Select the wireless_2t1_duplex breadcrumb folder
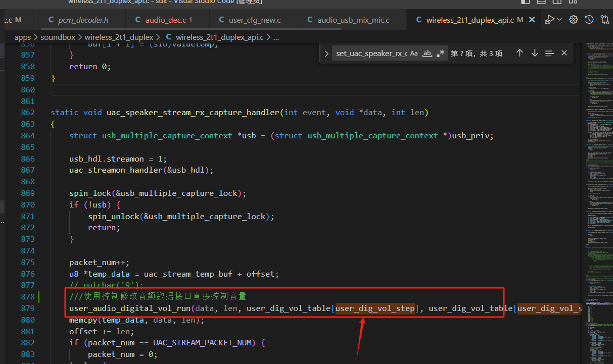The image size is (613, 364). point(119,37)
